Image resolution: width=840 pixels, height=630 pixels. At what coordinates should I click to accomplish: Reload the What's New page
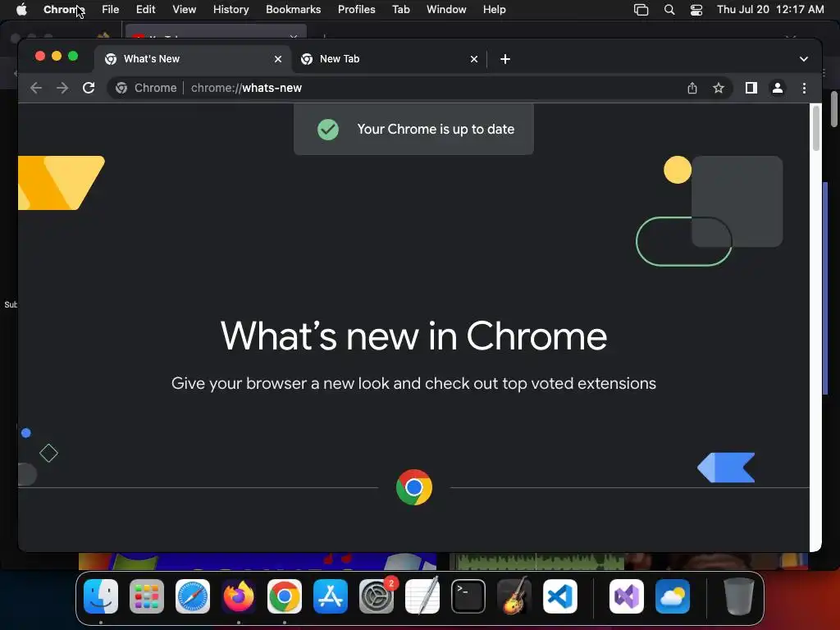89,88
